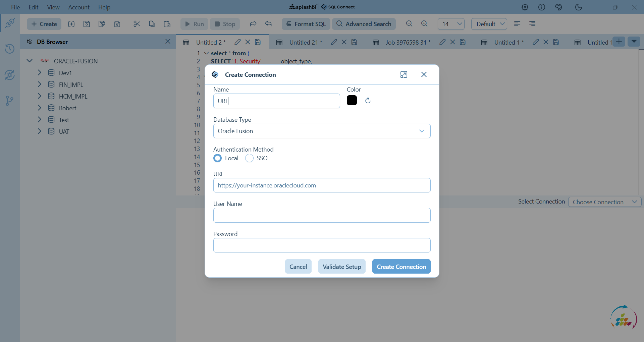Open the Edit menu
Screen dimensions: 644x342
34,7
